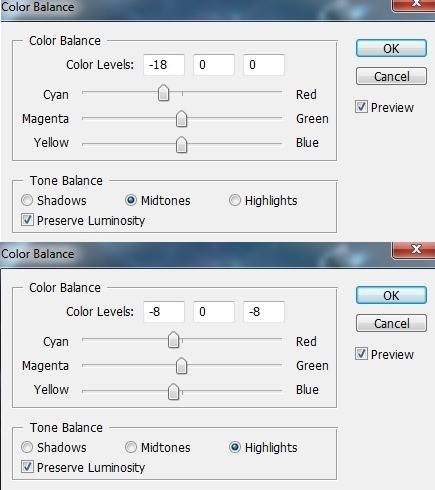This screenshot has width=435, height=490.
Task: Click the -18 Color Levels field
Action: tap(164, 65)
